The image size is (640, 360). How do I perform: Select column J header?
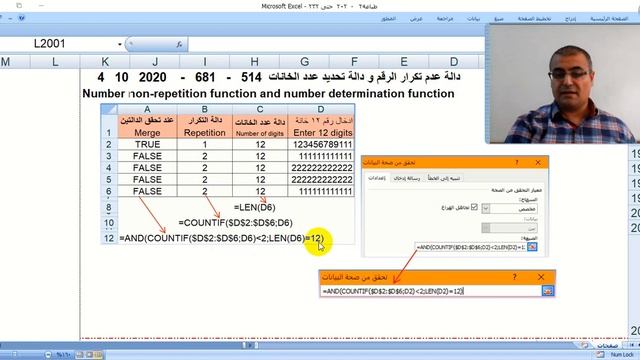[155, 62]
